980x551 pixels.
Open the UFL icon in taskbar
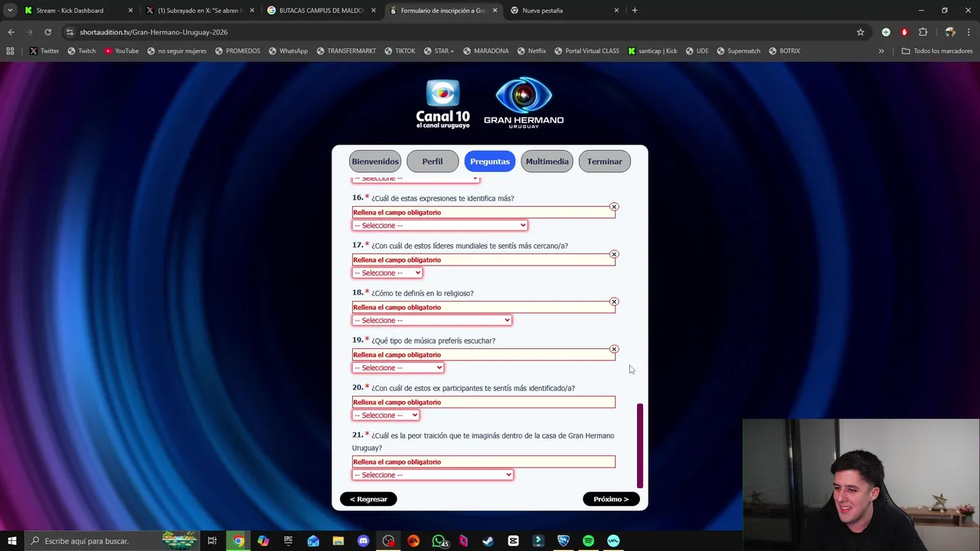[x=612, y=541]
